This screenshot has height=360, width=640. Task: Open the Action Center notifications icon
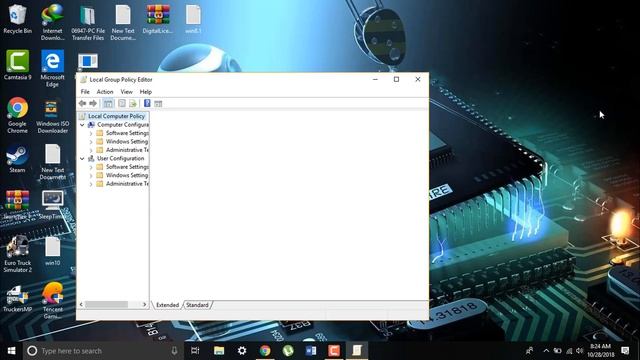click(x=625, y=351)
